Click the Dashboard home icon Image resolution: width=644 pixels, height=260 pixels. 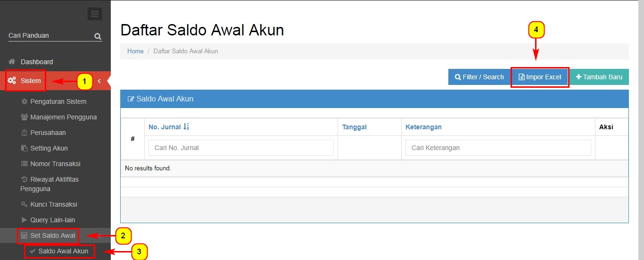[x=12, y=62]
